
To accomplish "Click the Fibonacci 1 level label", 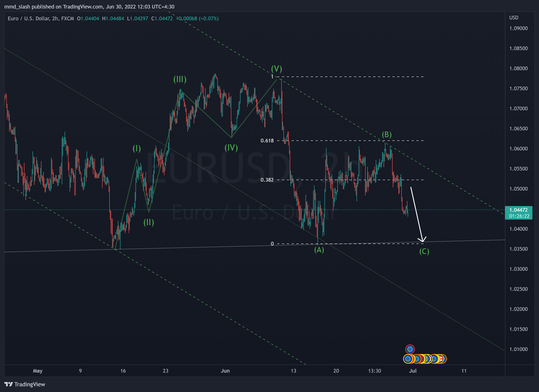I will click(272, 77).
